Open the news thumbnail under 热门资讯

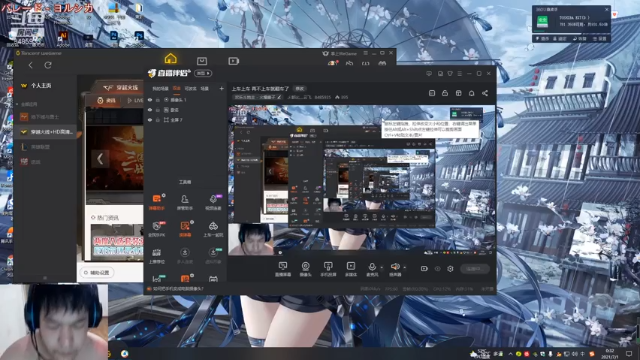tap(117, 242)
